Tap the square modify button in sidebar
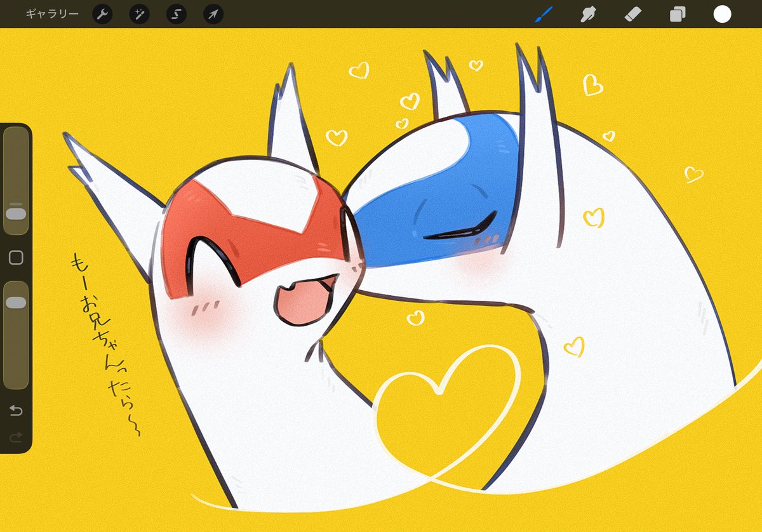 pyautogui.click(x=16, y=257)
